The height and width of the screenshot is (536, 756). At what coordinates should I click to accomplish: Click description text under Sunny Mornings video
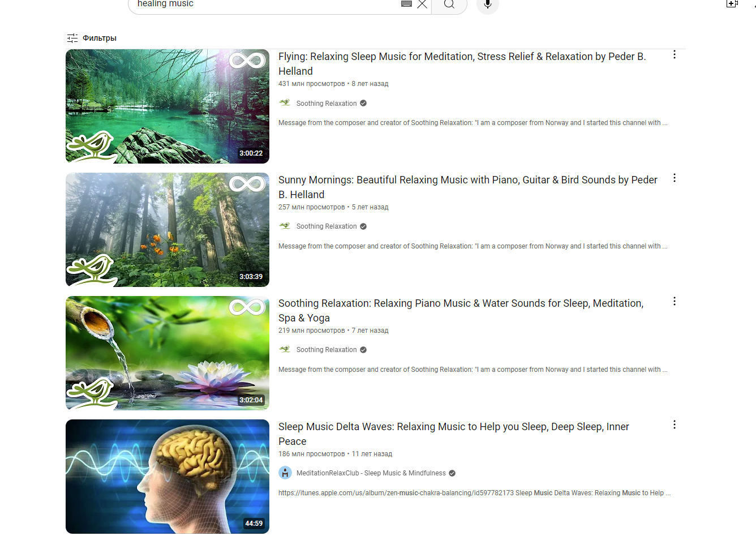(473, 246)
